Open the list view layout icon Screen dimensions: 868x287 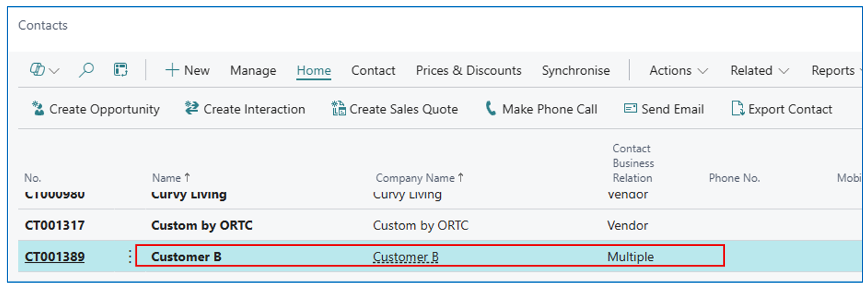121,71
